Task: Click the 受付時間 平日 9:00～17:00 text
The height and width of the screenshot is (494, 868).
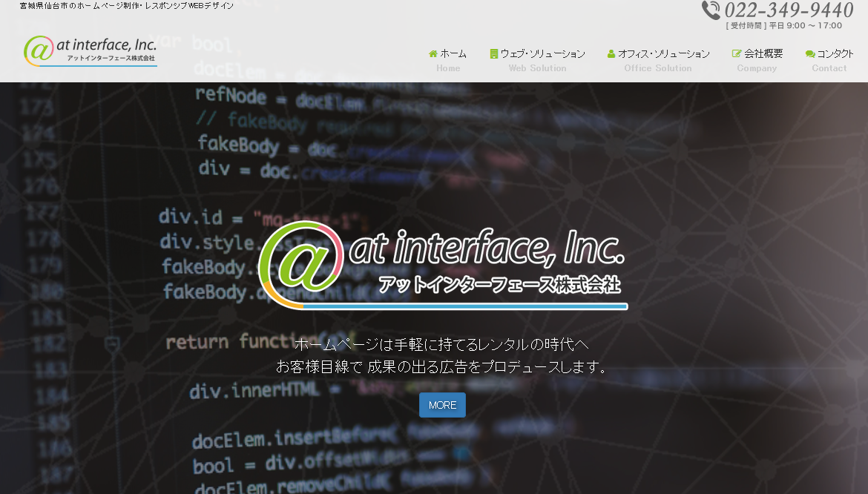Action: click(784, 25)
